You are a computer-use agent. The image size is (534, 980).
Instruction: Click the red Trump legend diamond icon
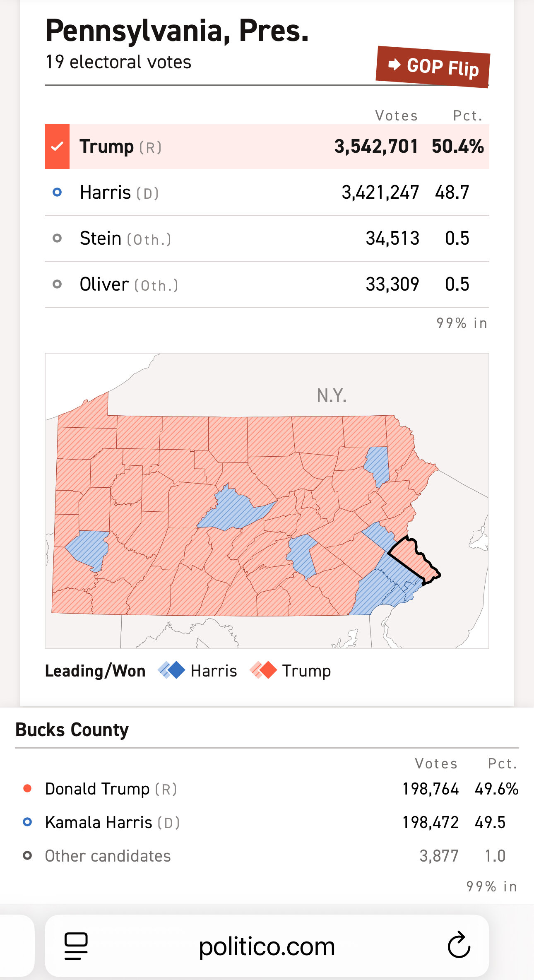tap(263, 670)
